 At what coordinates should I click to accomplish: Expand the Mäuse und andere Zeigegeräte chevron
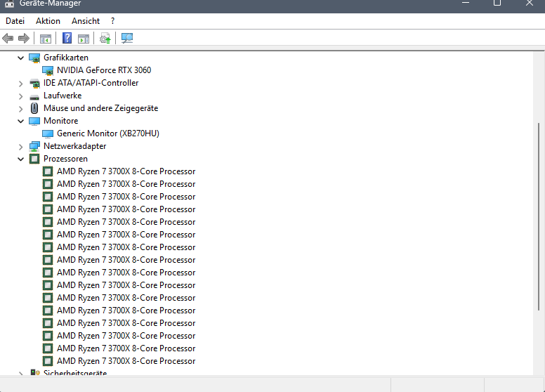21,109
